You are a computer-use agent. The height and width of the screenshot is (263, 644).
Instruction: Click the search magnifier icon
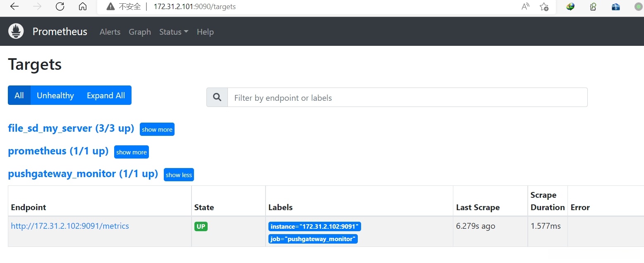[x=217, y=97]
